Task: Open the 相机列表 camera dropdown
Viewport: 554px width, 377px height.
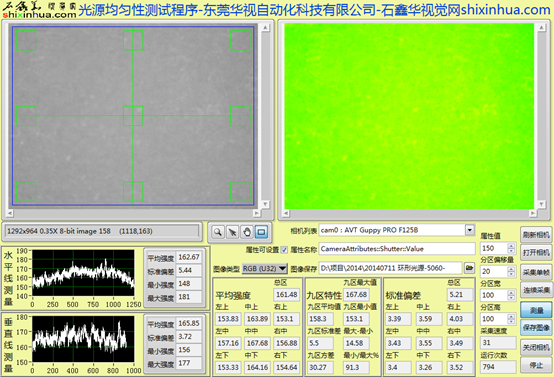Action: (x=470, y=230)
